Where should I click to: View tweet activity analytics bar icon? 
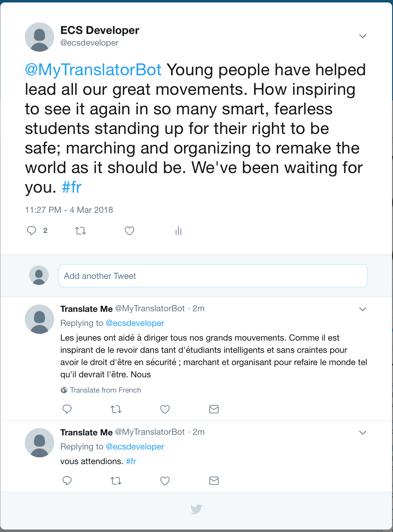tap(178, 231)
